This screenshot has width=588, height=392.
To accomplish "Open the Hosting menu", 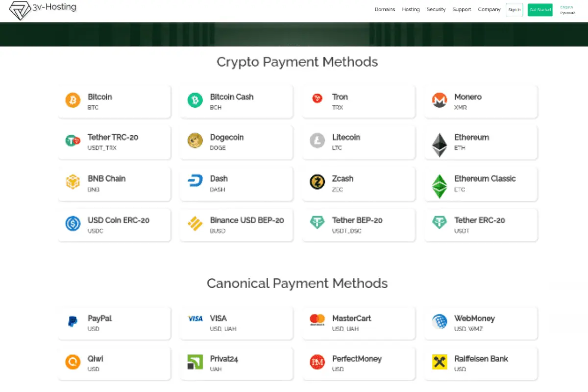I will pyautogui.click(x=411, y=9).
